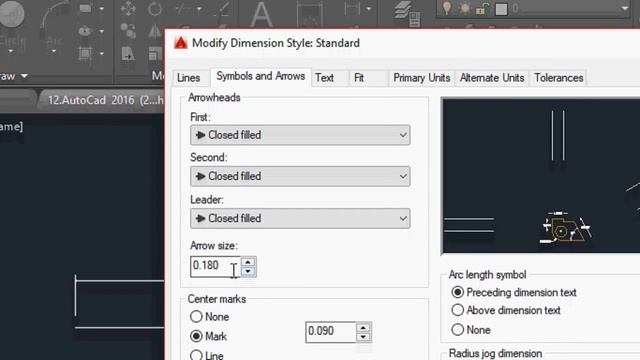
Task: Click AutoCAD logo in dialog title bar
Action: click(181, 43)
